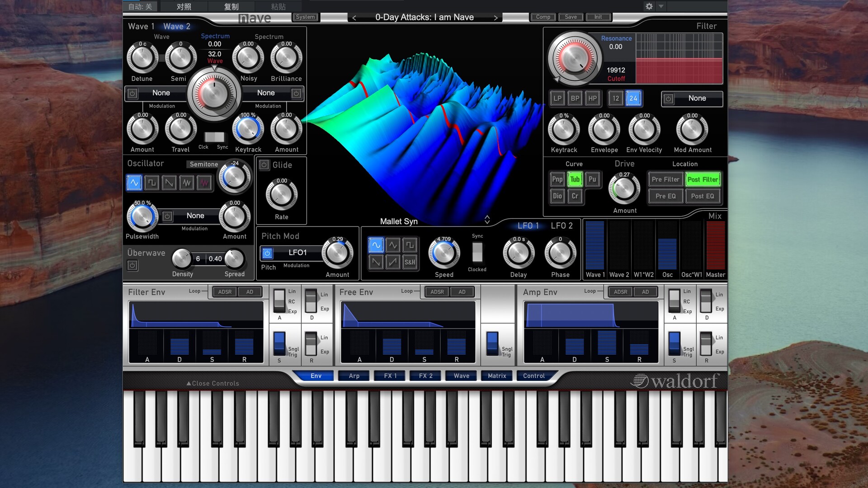Image resolution: width=868 pixels, height=488 pixels.
Task: Open the FX 1 tab
Action: tap(390, 375)
